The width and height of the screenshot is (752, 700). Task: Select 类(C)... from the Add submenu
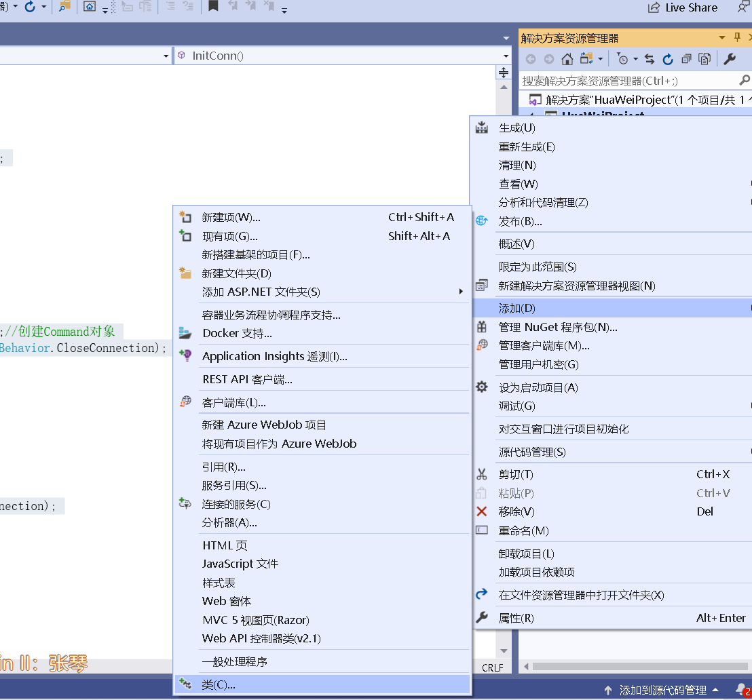click(217, 684)
